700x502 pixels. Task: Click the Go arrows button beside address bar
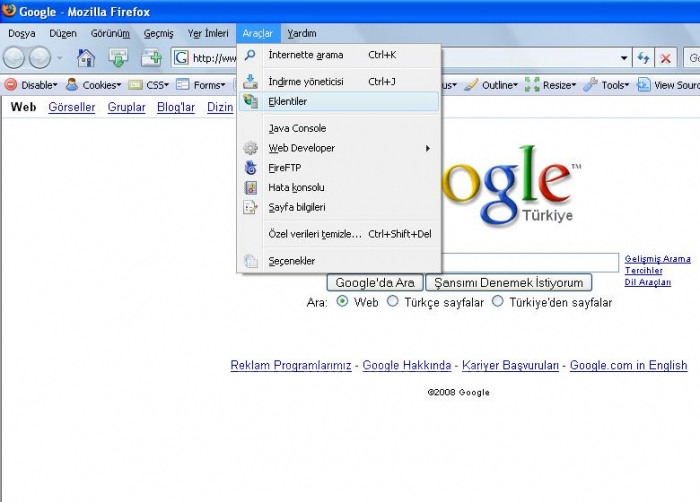click(x=643, y=58)
